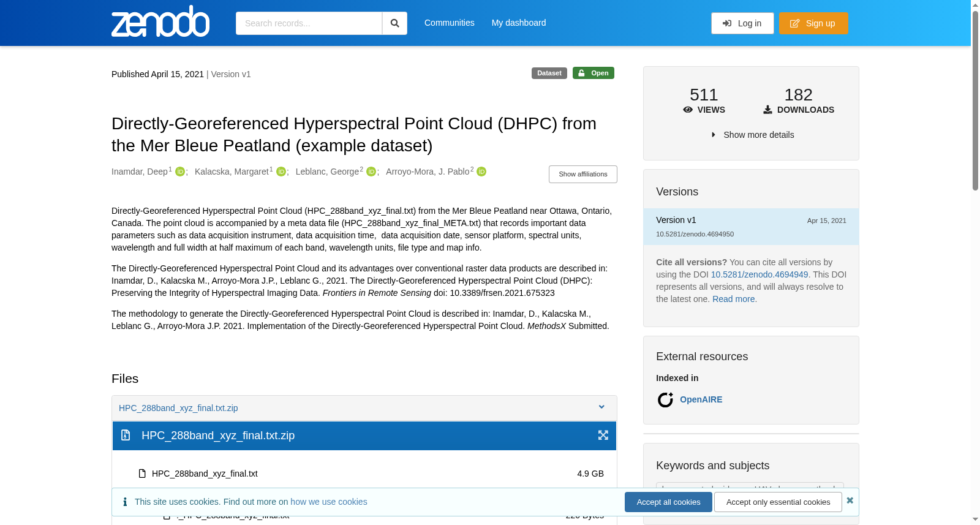Toggle fullscreen preview expand icon
980x525 pixels.
coord(603,435)
